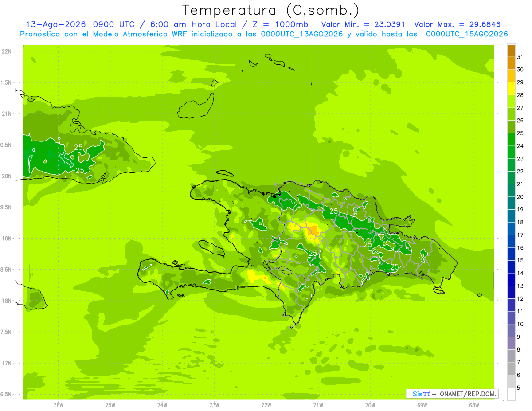Click the 'Temperatura (C,somb.)' chart title
The image size is (532, 411).
271,11
